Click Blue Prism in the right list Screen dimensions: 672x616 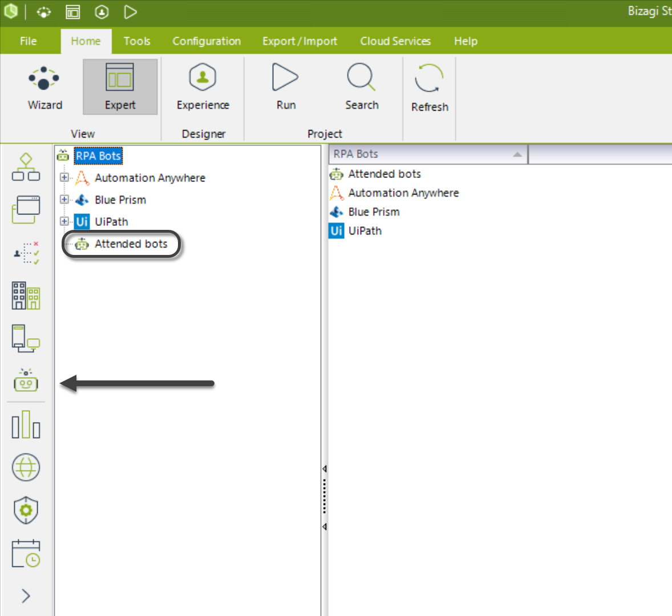click(374, 212)
